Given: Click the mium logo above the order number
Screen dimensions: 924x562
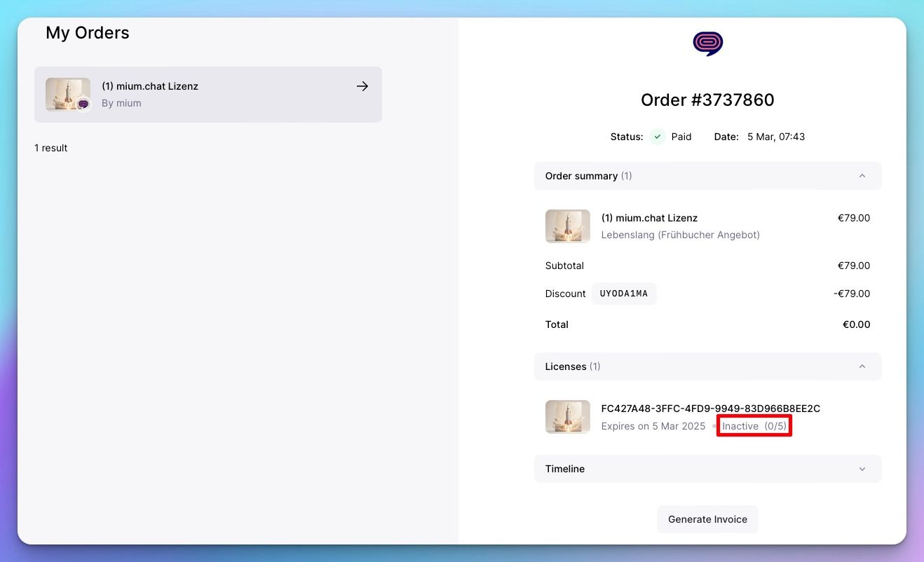Looking at the screenshot, I should point(708,43).
